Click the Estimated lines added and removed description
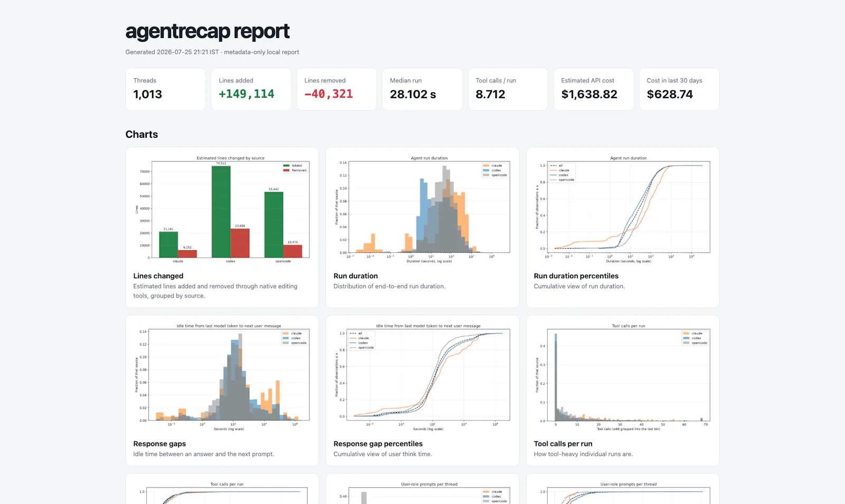 pos(215,291)
